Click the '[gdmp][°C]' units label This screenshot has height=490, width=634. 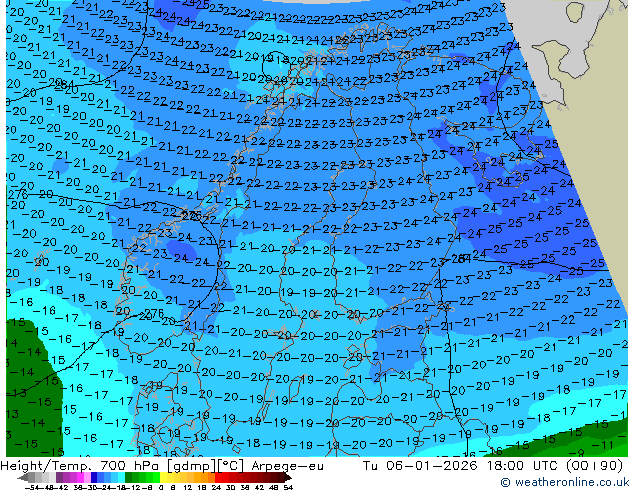206,466
